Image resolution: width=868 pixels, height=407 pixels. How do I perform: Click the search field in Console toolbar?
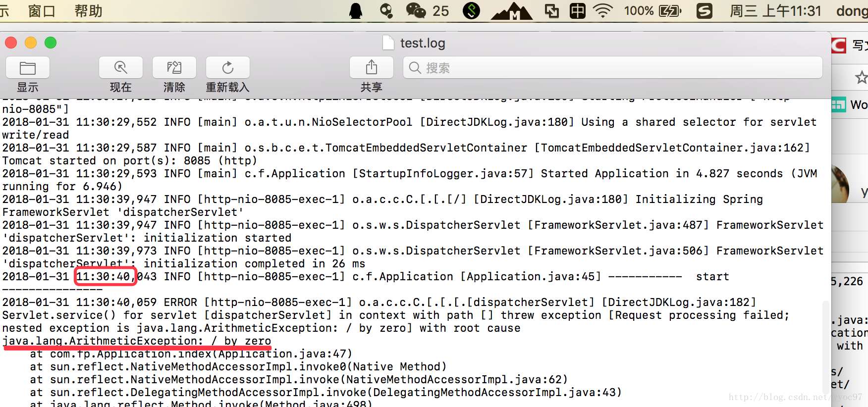click(x=613, y=68)
